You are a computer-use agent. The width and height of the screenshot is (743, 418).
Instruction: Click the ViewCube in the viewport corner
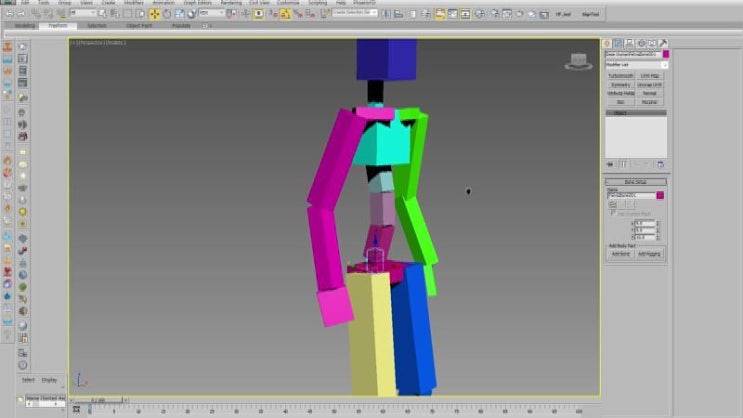pos(578,62)
